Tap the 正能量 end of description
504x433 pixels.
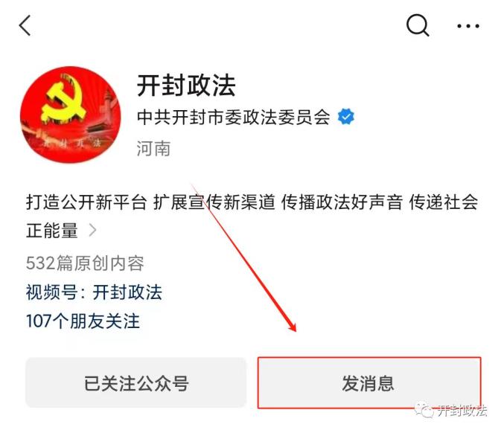click(x=52, y=231)
